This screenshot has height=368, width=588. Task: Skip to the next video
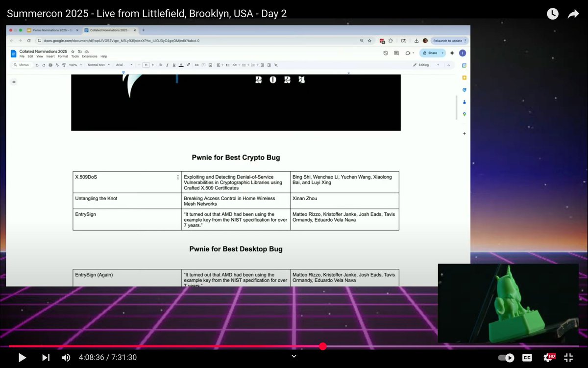pos(46,358)
